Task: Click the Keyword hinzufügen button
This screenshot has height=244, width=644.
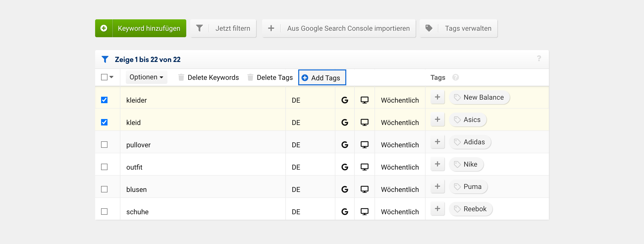Action: [140, 29]
